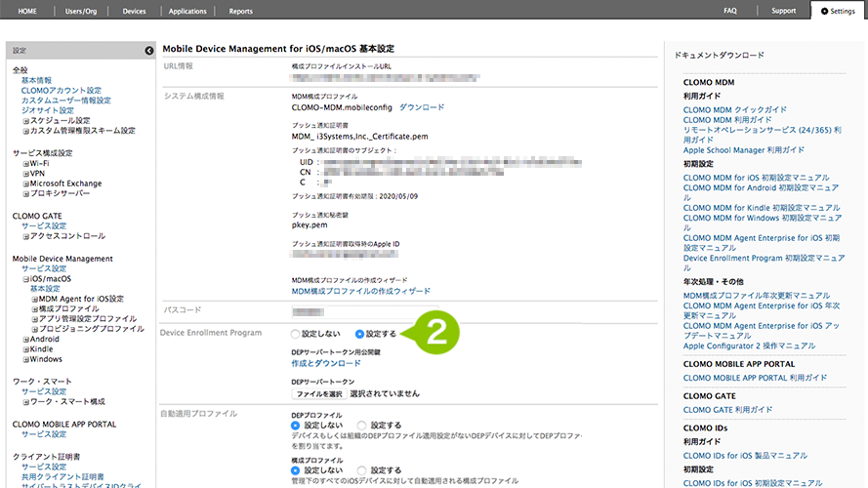Click ファイルを選択 button
This screenshot has height=488, width=868.
[x=319, y=394]
